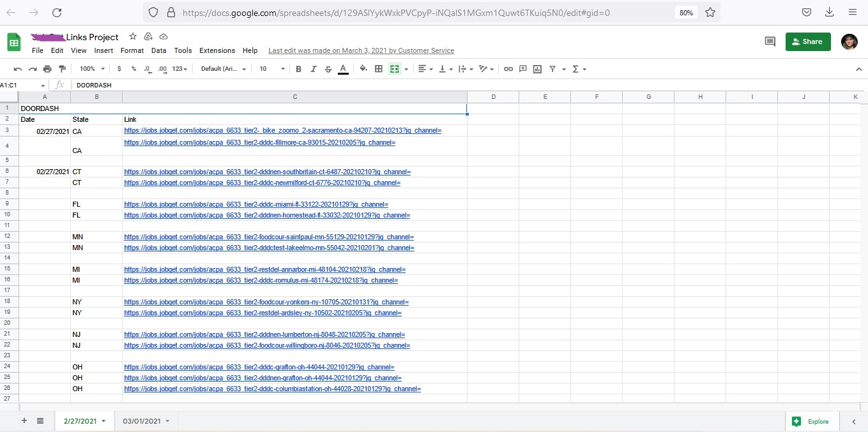
Task: Select the Paint format tool
Action: pos(62,69)
